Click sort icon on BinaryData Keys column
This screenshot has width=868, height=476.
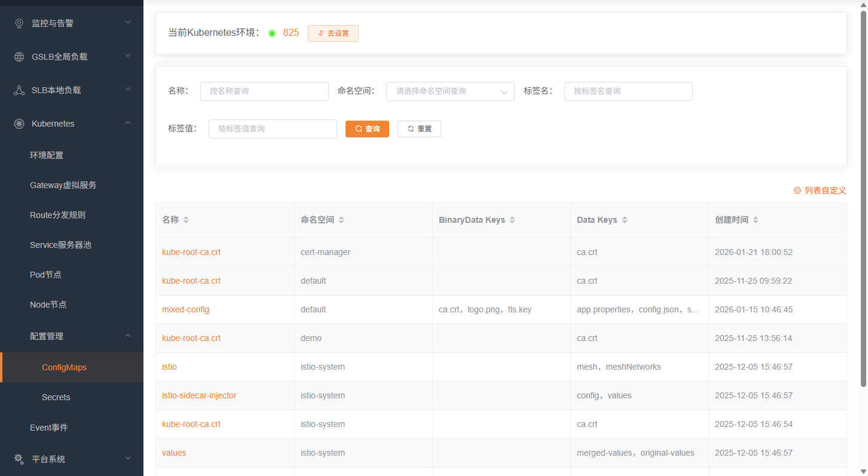pos(512,220)
